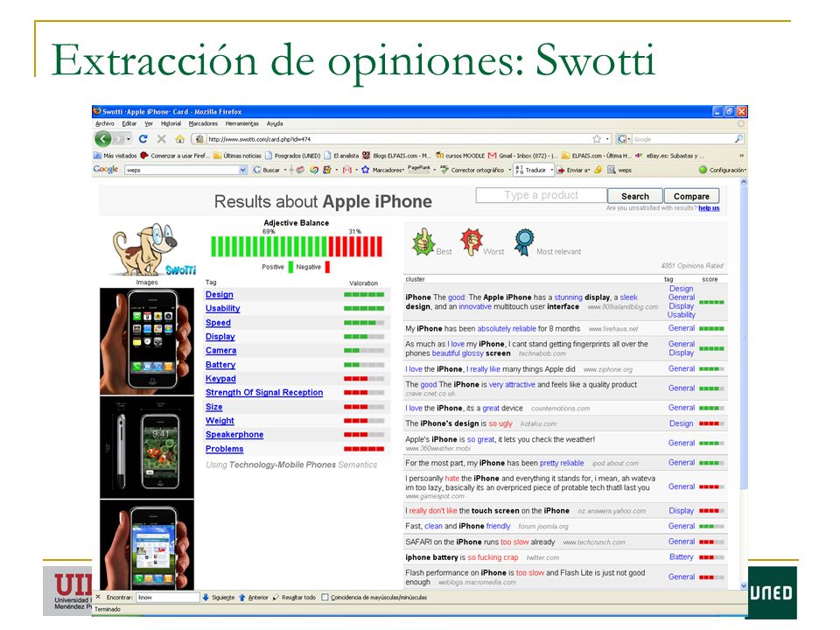Open the cursos MOODLE bookmark
This screenshot has width=840, height=630.
[460, 156]
